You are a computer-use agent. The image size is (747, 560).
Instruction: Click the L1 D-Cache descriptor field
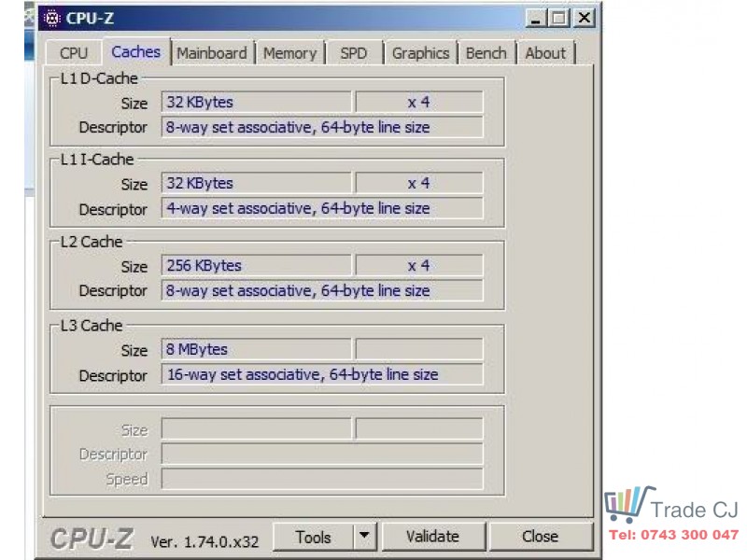322,127
